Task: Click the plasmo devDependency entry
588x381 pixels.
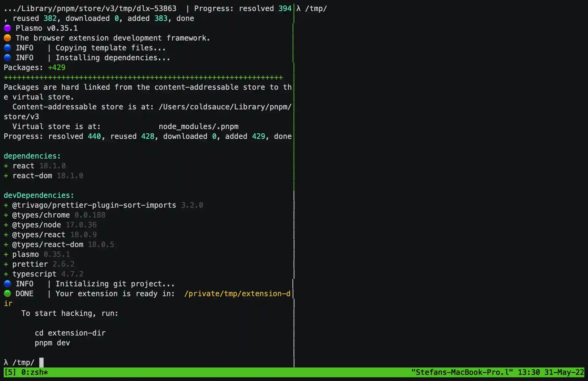Action: click(x=25, y=254)
